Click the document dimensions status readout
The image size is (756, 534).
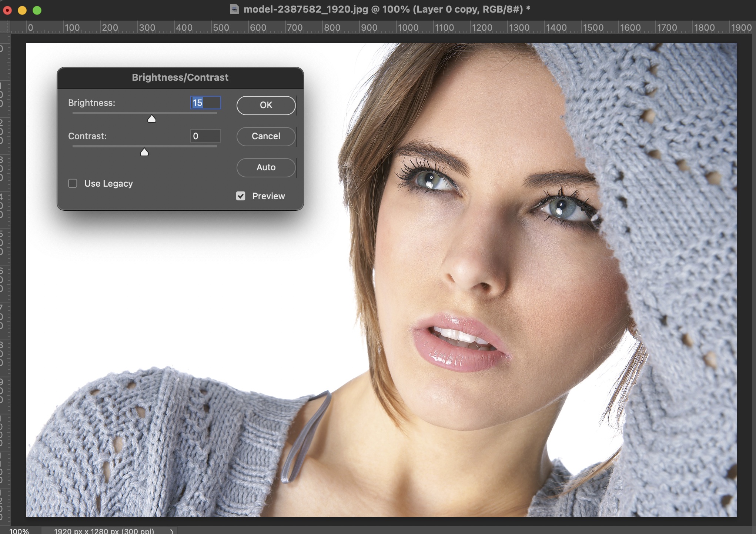coord(104,531)
